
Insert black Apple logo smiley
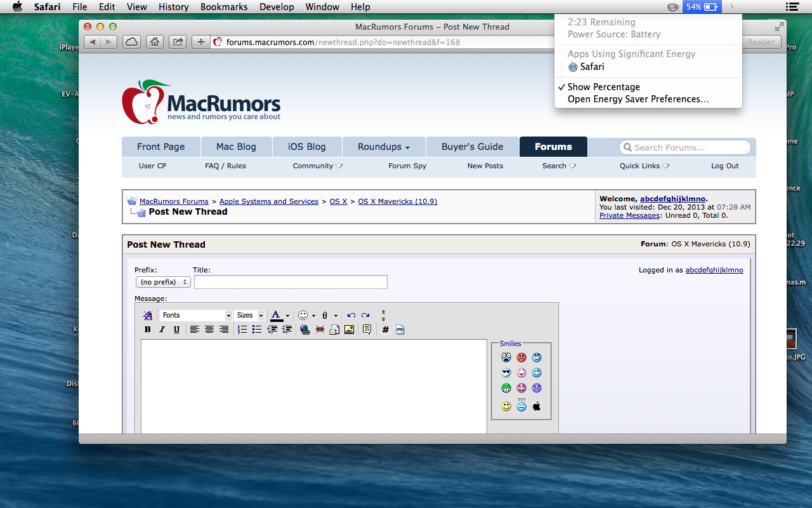click(537, 406)
